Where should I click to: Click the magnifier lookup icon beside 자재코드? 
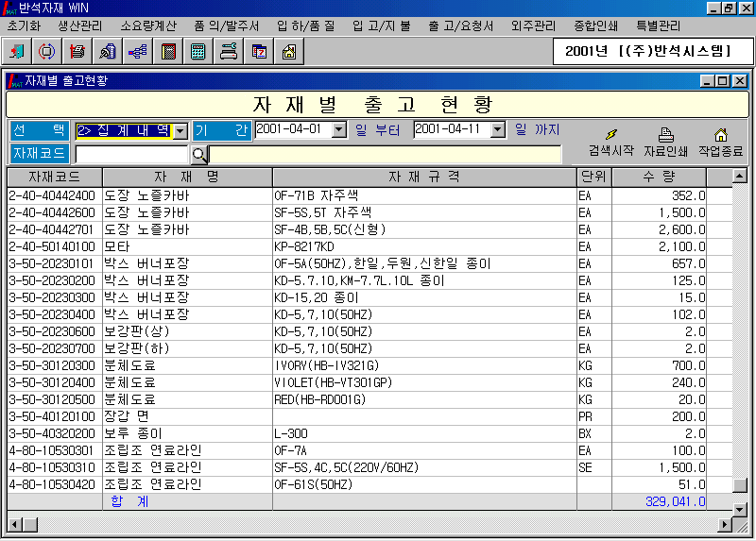(198, 154)
